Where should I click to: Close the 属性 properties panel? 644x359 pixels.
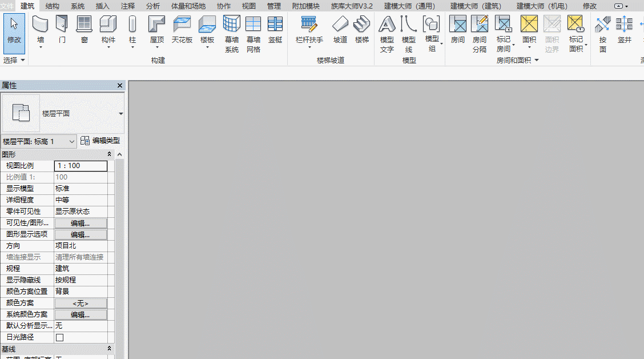(120, 86)
